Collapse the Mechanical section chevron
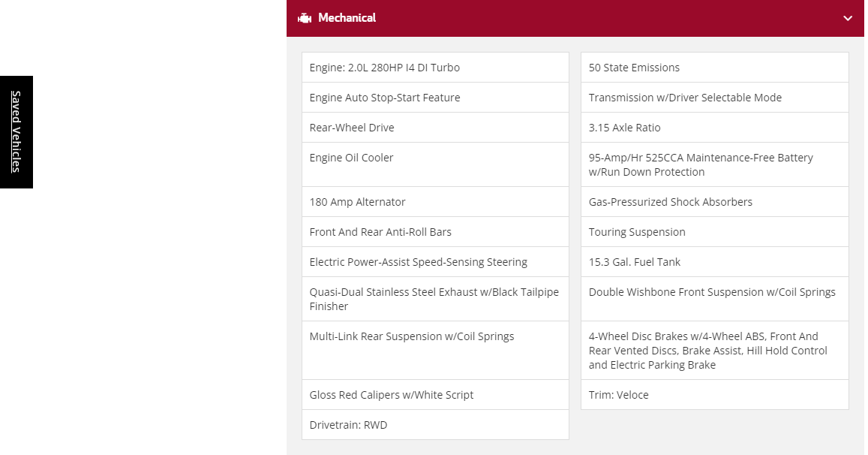Image resolution: width=868 pixels, height=455 pixels. pos(847,18)
